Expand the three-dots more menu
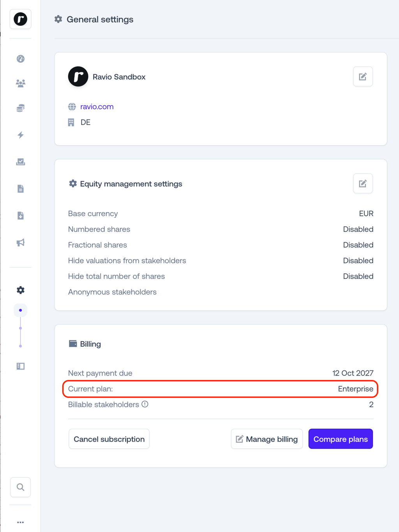 click(21, 522)
